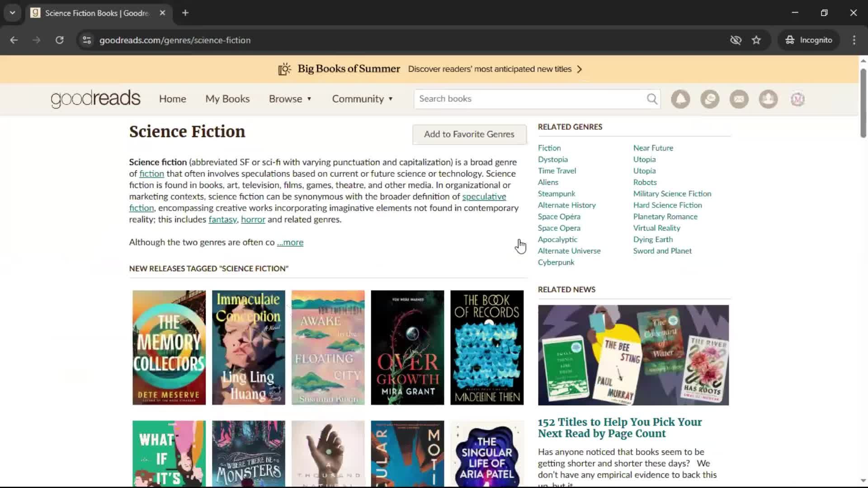Screen dimensions: 868x488
Task: Open the Aliens related genre
Action: tap(548, 182)
